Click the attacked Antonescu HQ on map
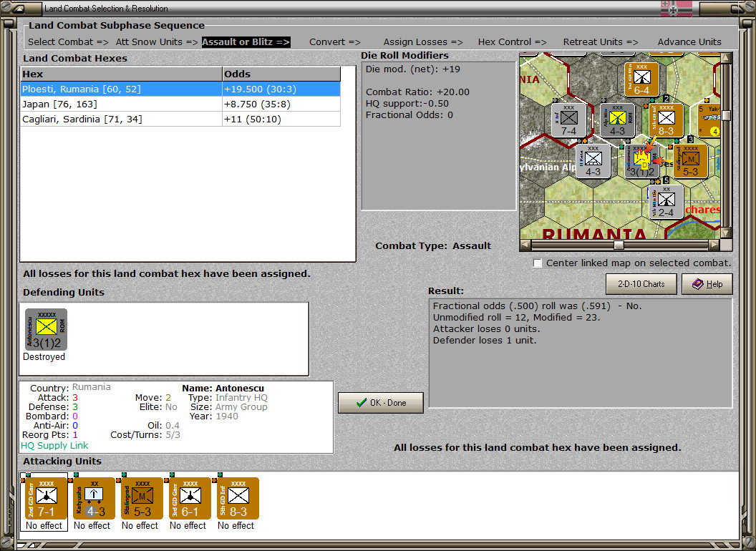 pos(641,161)
